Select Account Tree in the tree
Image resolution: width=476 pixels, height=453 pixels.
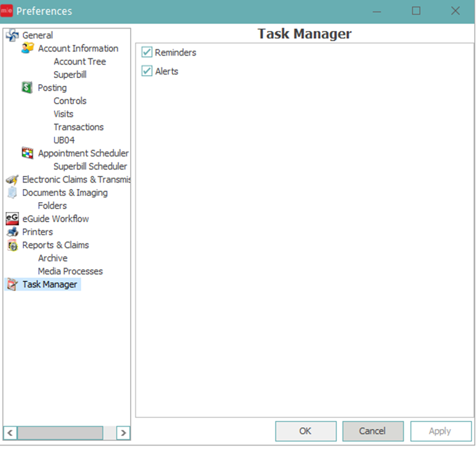coord(80,62)
